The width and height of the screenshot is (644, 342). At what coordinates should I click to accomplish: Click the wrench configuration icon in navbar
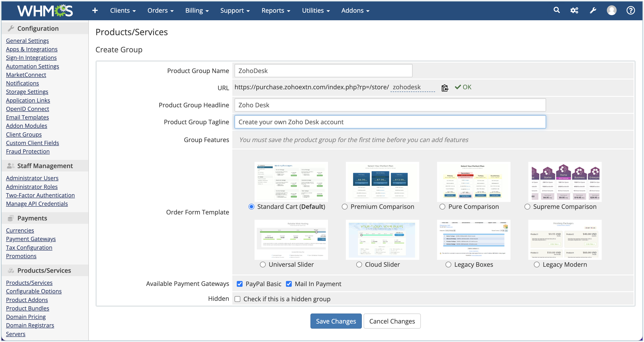tap(593, 10)
